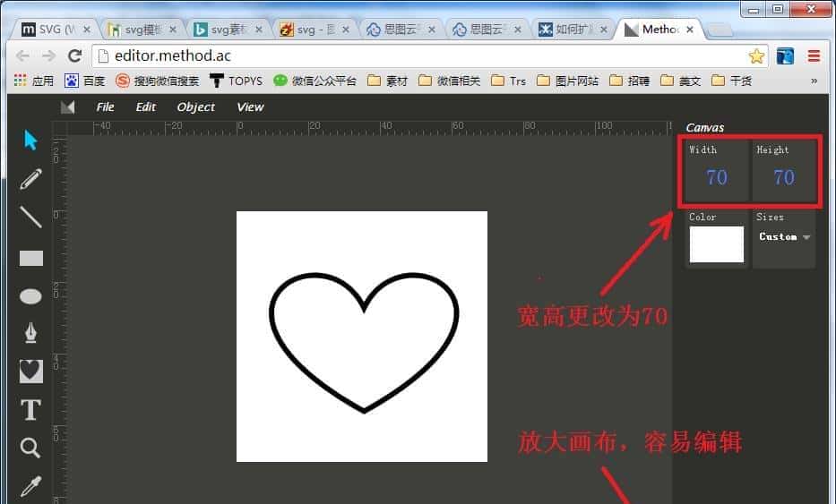The height and width of the screenshot is (504, 836).
Task: Click browser Forward button
Action: 48,56
